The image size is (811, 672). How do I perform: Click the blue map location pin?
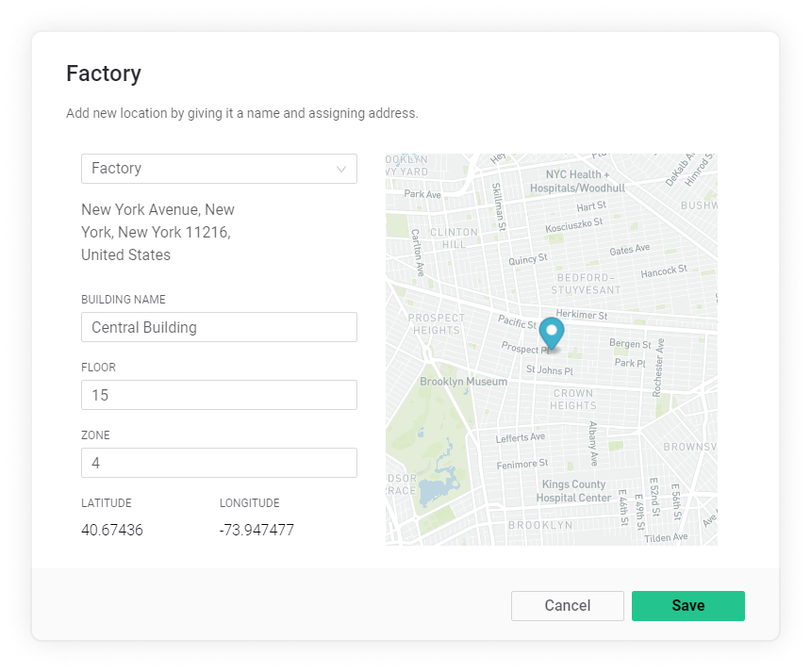[551, 334]
